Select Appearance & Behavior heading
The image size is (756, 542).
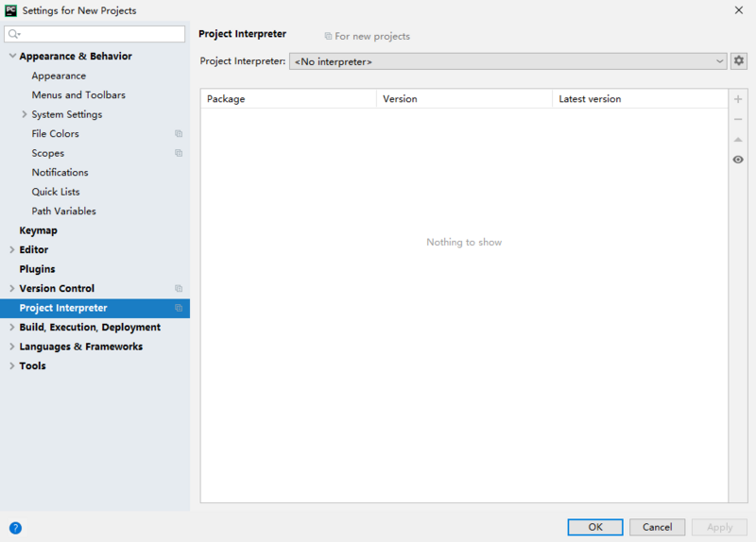pyautogui.click(x=76, y=56)
